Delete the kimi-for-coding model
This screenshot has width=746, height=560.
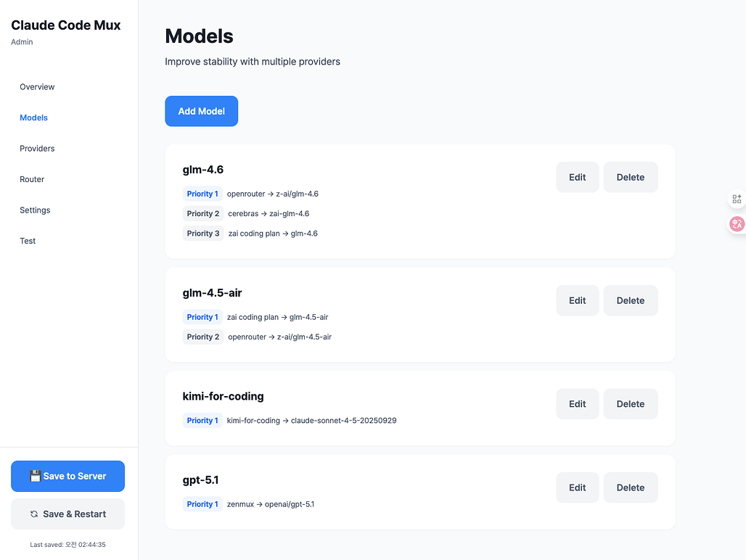click(x=630, y=404)
